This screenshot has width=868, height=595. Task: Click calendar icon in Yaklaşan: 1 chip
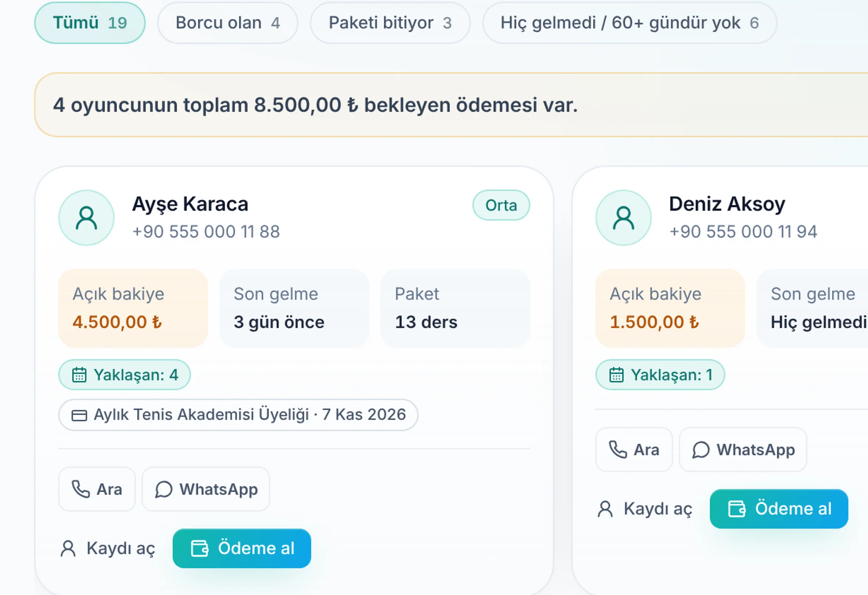click(x=616, y=375)
